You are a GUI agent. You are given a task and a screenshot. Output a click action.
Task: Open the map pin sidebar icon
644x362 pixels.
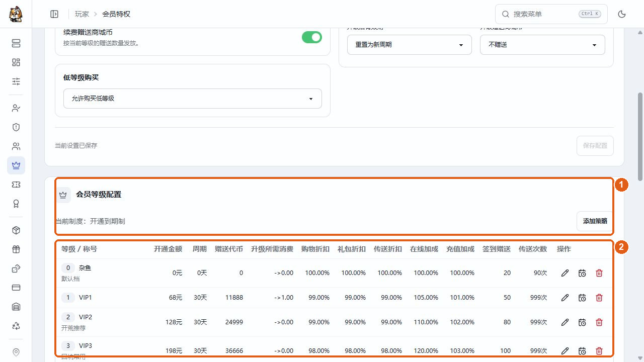pos(16,352)
